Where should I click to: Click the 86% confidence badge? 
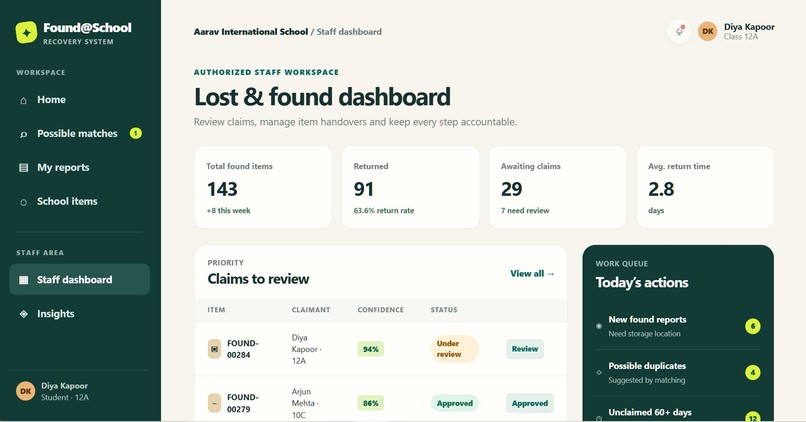click(x=371, y=403)
